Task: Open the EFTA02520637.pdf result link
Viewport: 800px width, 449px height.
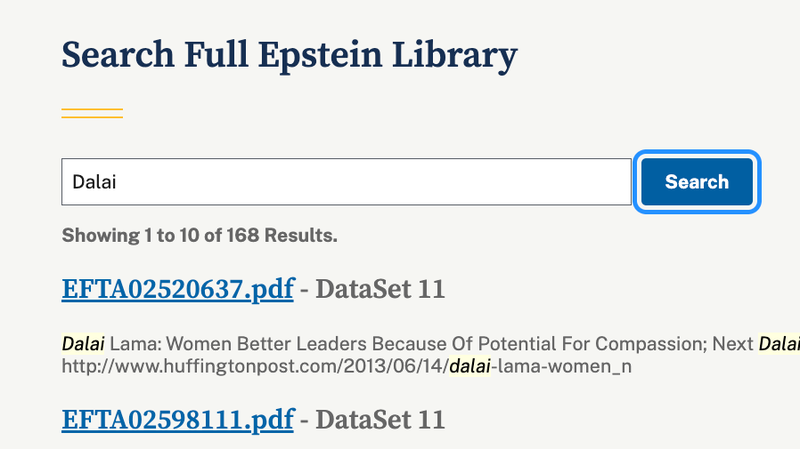Action: tap(177, 289)
